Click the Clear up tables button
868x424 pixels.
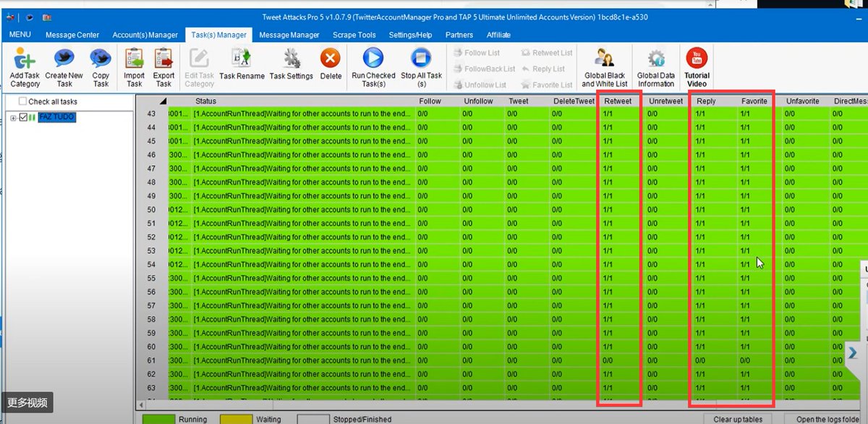coord(738,419)
